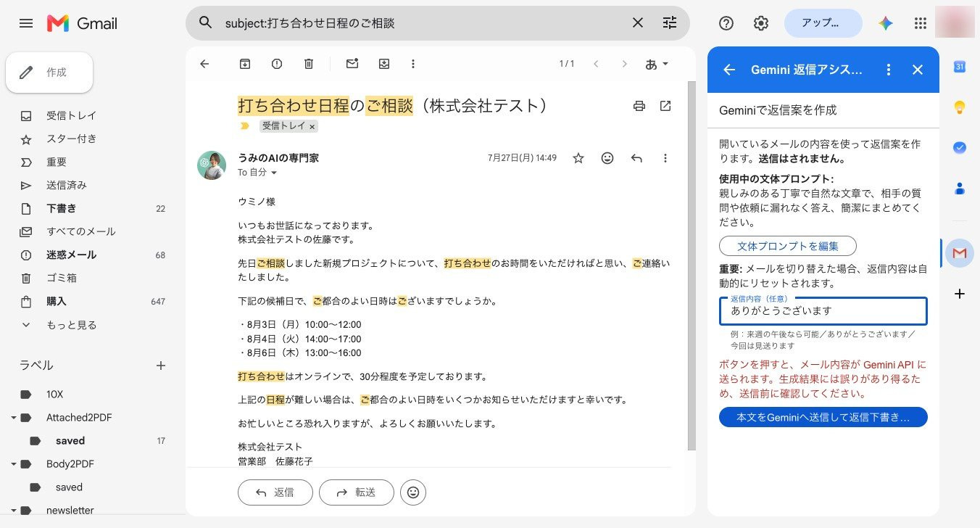
Task: Toggle the yellow importance marker
Action: click(245, 126)
